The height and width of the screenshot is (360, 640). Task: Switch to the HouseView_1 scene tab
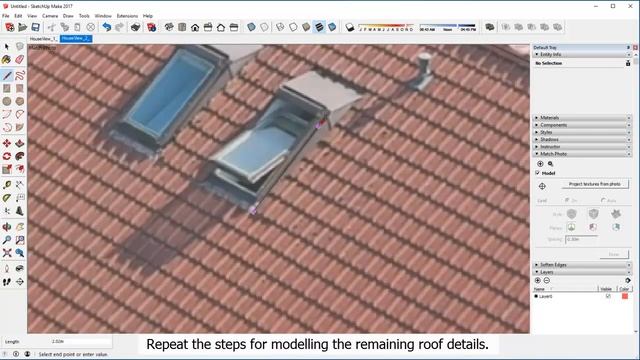click(43, 38)
